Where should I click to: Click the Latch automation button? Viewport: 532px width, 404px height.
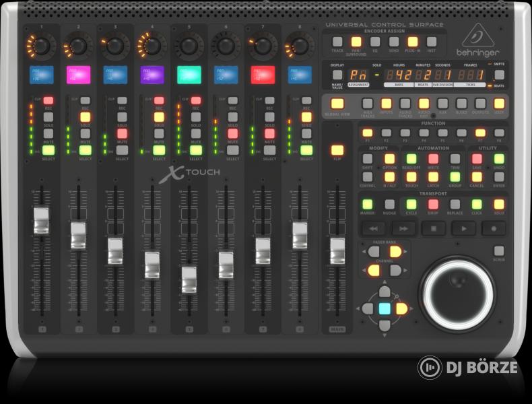tap(433, 176)
